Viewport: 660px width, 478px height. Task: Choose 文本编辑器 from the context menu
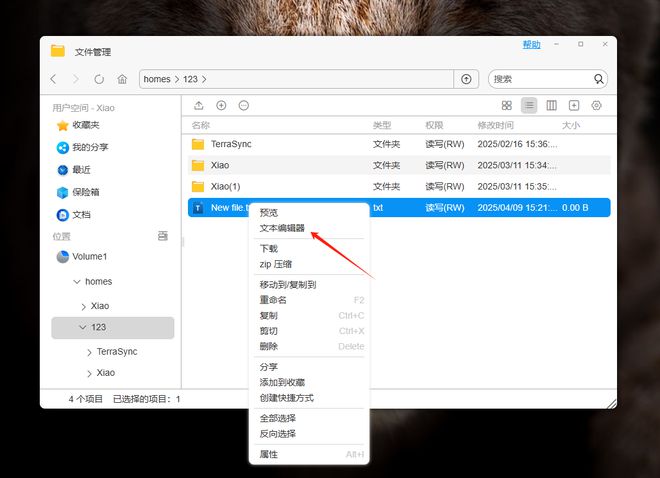pyautogui.click(x=282, y=228)
